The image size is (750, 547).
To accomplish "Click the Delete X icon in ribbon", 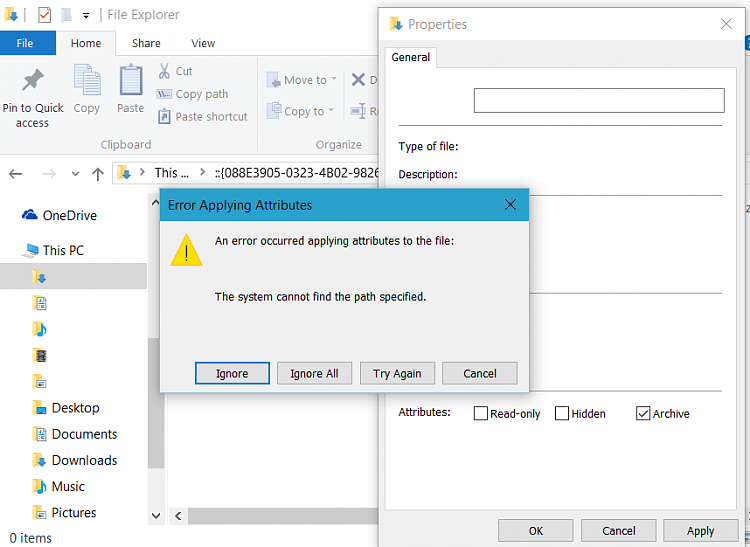I will [x=358, y=80].
